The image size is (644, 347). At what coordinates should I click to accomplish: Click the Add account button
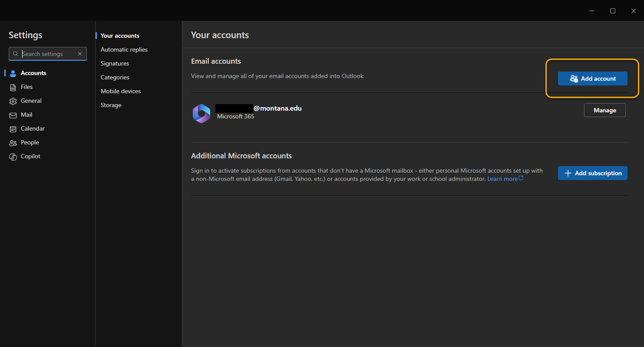[592, 79]
